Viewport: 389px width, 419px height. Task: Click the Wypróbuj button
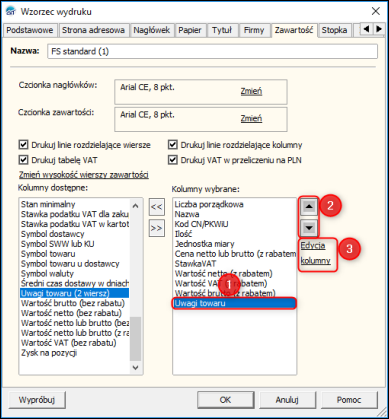pyautogui.click(x=37, y=400)
